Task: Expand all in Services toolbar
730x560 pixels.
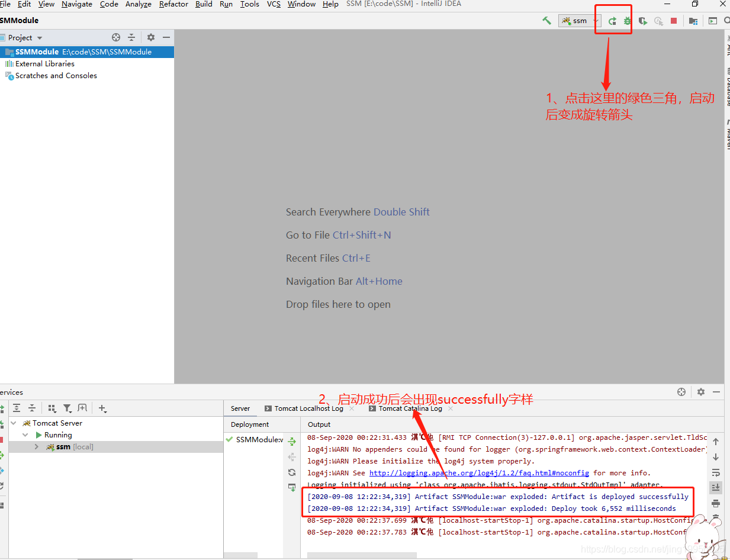Action: (x=17, y=408)
